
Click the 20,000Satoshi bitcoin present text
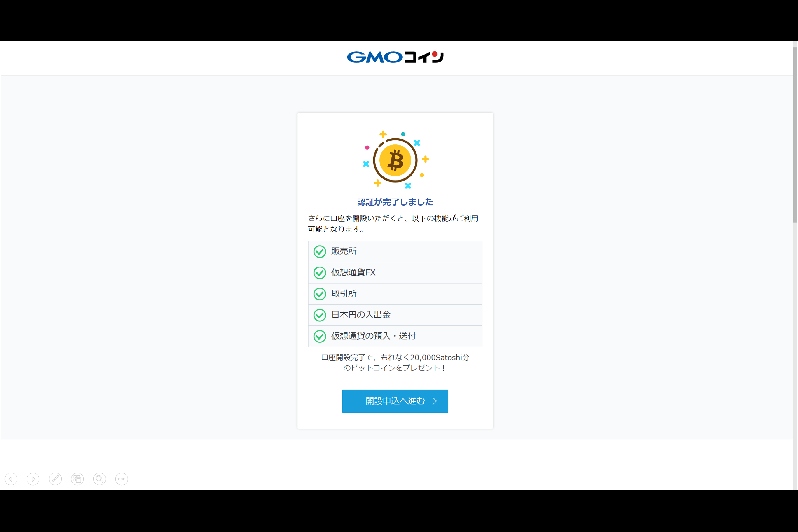(x=395, y=362)
